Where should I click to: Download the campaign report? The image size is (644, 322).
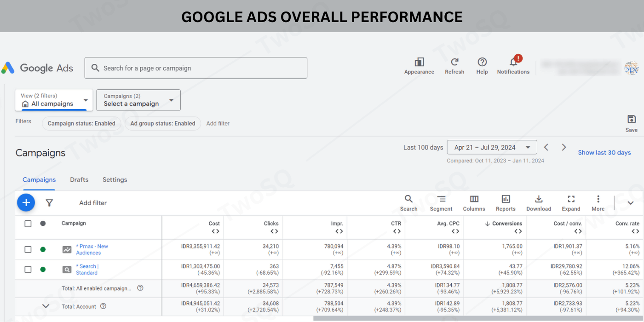[539, 200]
